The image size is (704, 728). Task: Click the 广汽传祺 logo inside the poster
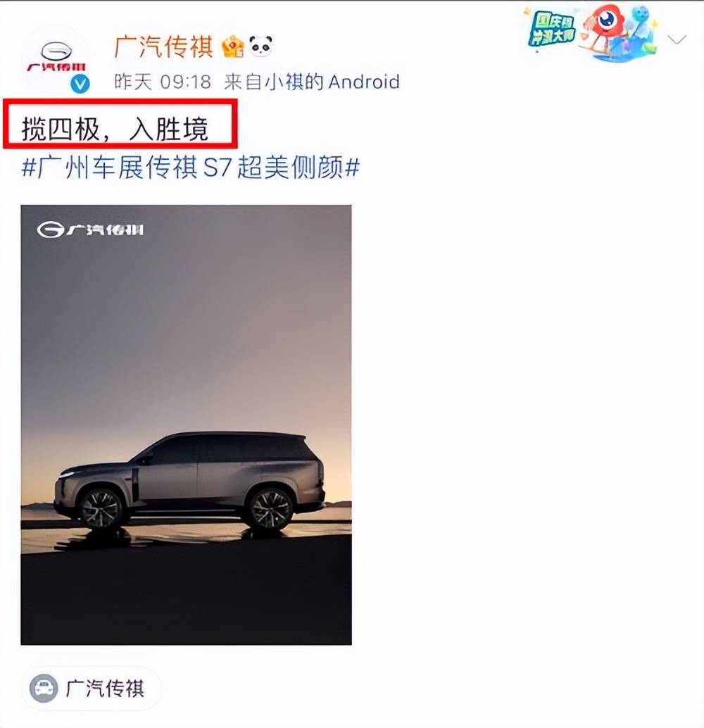[91, 230]
